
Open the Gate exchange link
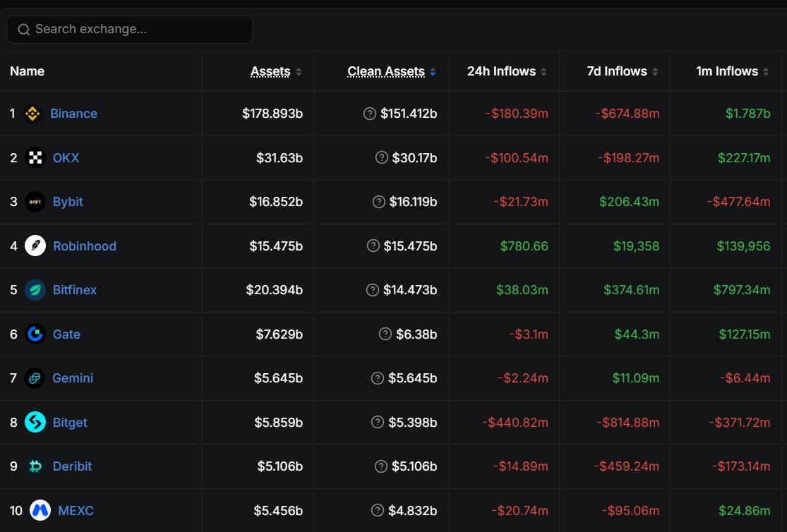click(66, 334)
